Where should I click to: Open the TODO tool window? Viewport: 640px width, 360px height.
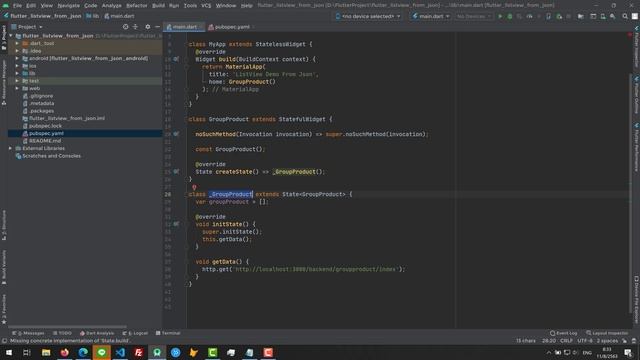click(x=62, y=333)
